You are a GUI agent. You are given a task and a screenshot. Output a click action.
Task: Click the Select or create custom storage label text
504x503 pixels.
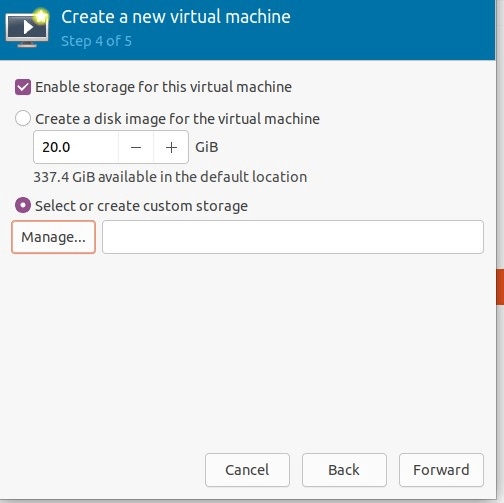click(x=141, y=206)
